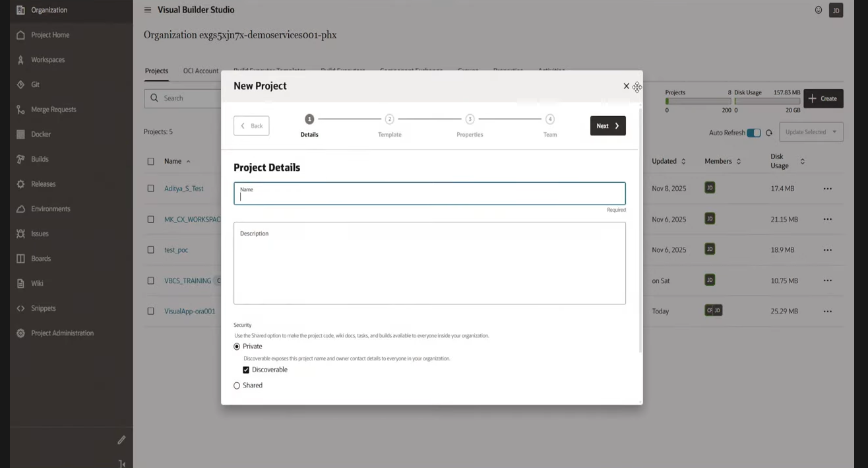This screenshot has height=468, width=868.
Task: Open Wiki sidebar icon
Action: pyautogui.click(x=20, y=283)
